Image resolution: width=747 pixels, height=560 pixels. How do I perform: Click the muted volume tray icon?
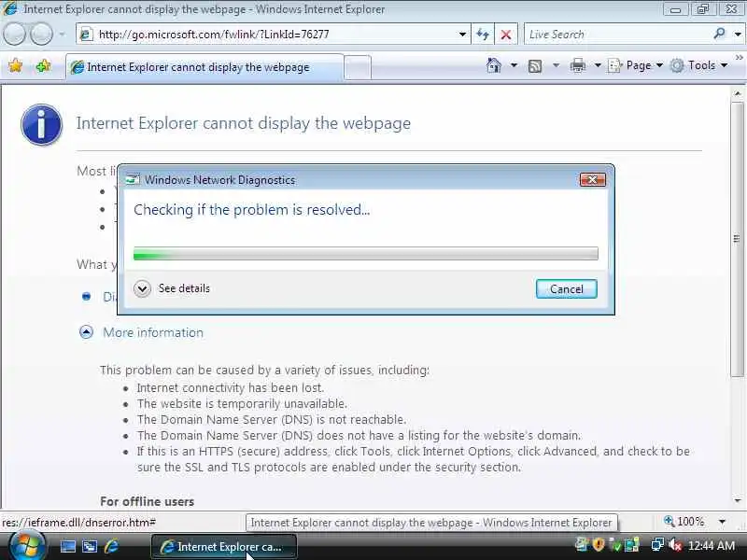tap(674, 545)
